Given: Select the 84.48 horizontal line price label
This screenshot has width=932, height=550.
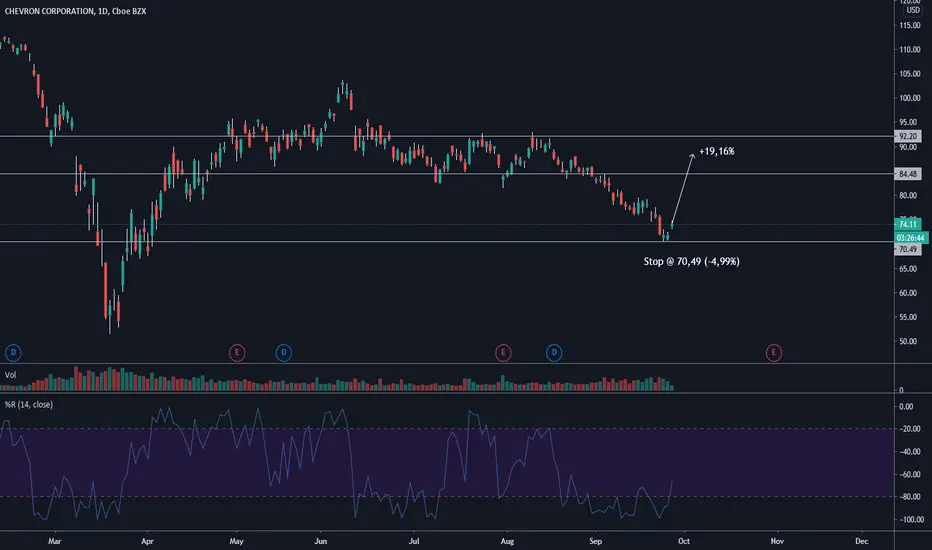Looking at the screenshot, I should point(908,174).
